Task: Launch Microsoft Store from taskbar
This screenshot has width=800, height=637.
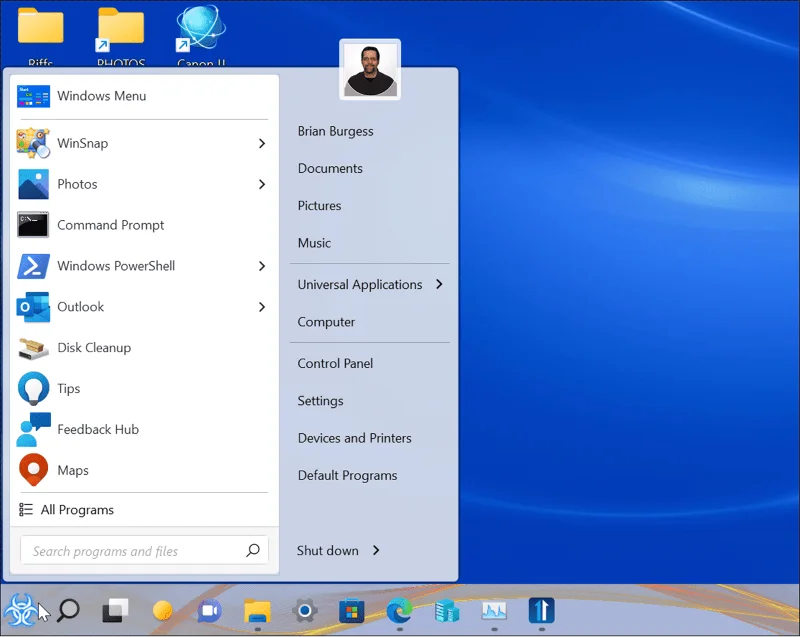Action: [x=352, y=610]
